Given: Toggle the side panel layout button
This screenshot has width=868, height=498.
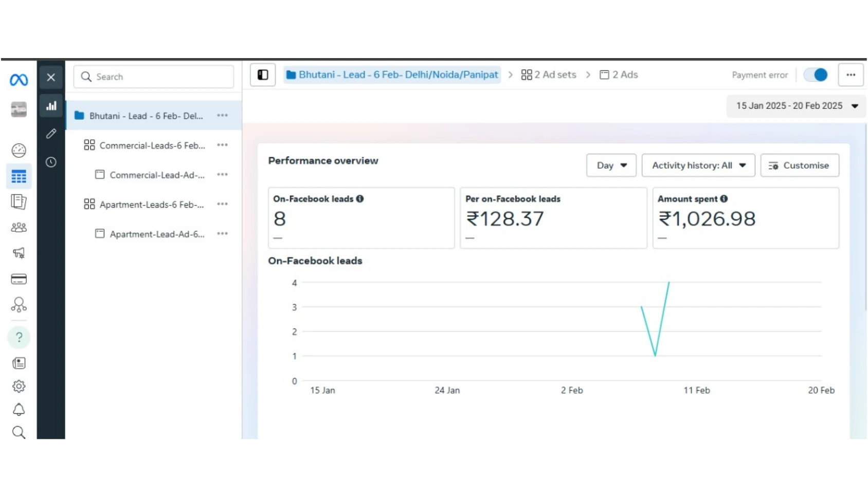Looking at the screenshot, I should [263, 75].
